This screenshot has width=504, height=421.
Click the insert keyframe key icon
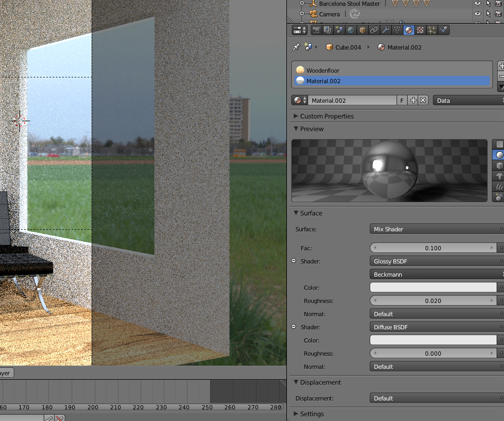(49, 418)
